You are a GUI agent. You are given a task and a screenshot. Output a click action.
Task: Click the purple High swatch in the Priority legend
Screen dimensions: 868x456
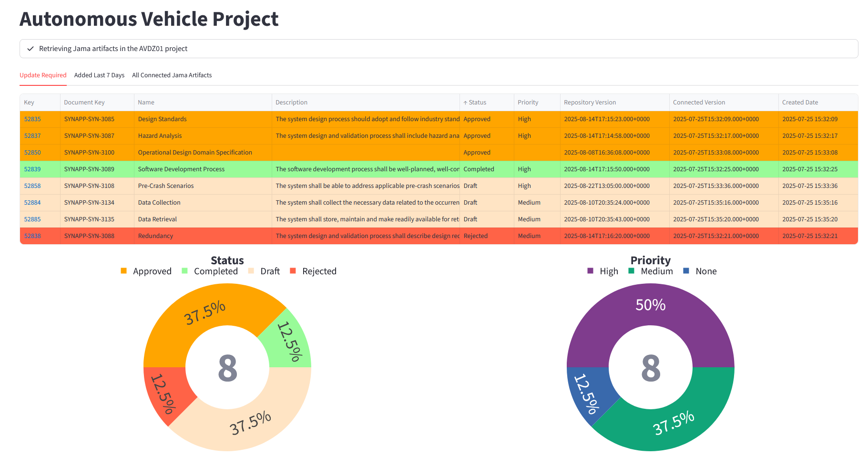[x=591, y=271]
